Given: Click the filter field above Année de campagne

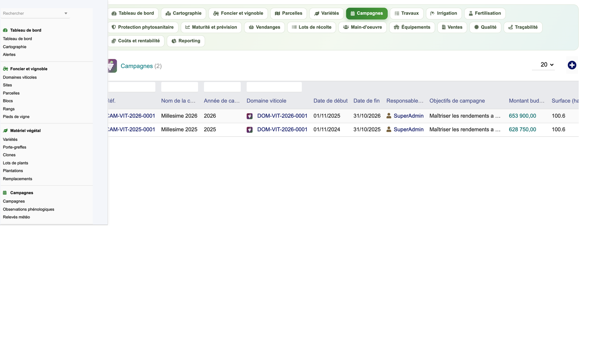Looking at the screenshot, I should pyautogui.click(x=222, y=87).
